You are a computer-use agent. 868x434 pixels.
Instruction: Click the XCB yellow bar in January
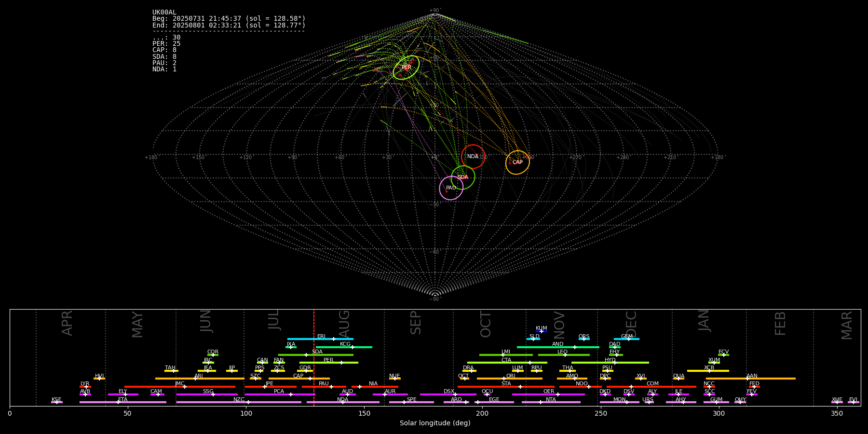pos(708,371)
